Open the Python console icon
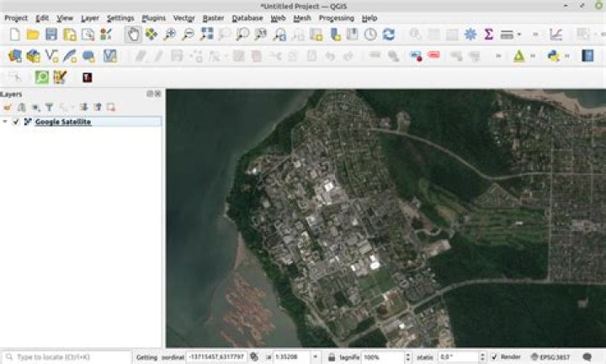The width and height of the screenshot is (606, 364). 554,56
